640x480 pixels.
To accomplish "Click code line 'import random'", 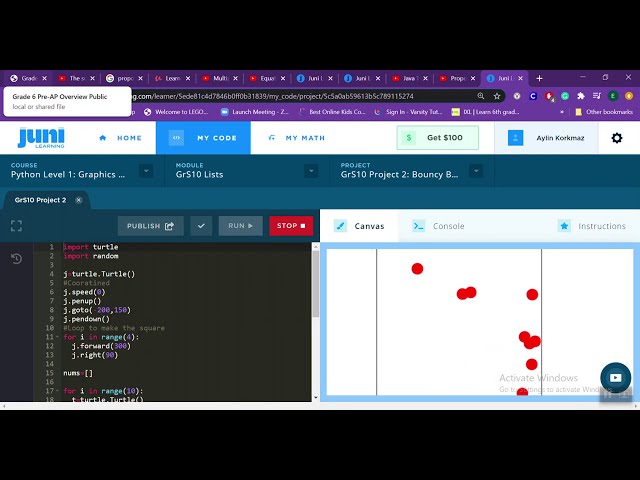I will point(91,256).
